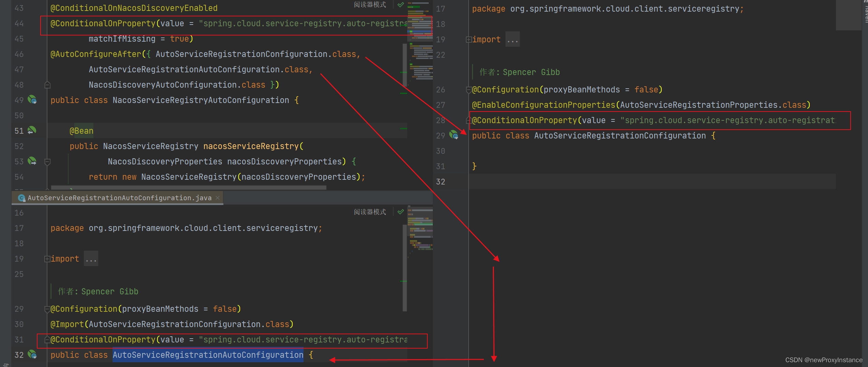868x367 pixels.
Task: Collapse the @Configuration fold at line 29 bottom editor
Action: pos(47,309)
